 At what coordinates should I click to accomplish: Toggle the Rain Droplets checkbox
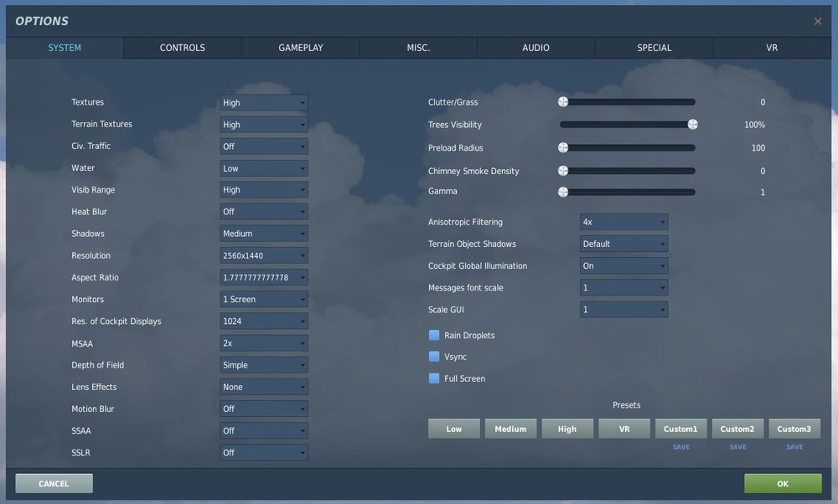pos(434,335)
